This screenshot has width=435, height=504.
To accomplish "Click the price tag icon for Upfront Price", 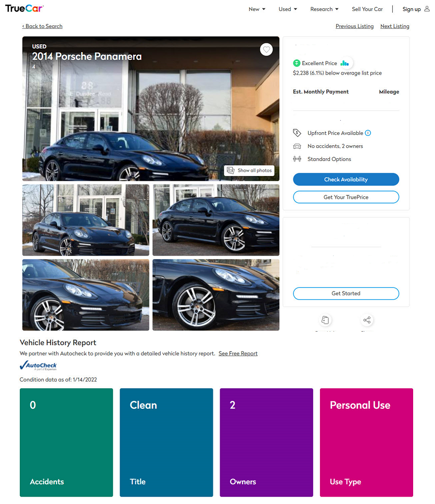I will (x=297, y=133).
